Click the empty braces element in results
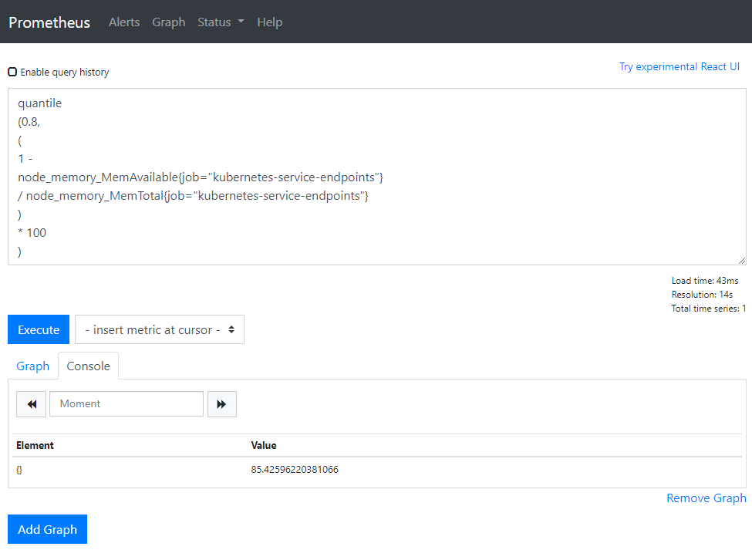This screenshot has width=752, height=560. [x=19, y=469]
